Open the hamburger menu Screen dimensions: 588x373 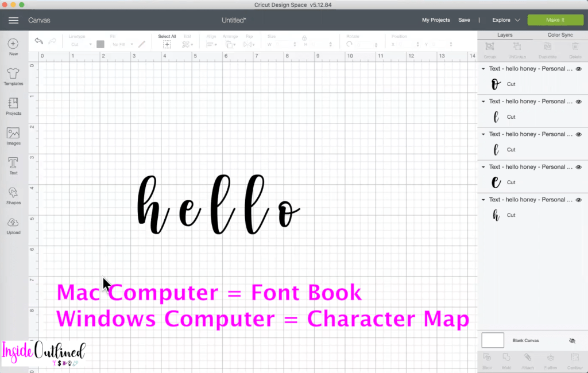[x=14, y=20]
